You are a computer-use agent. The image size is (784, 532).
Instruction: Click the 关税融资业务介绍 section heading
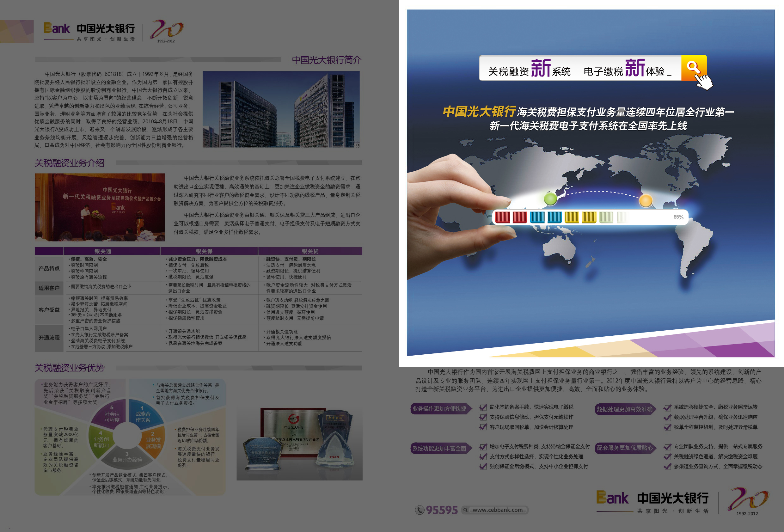click(x=70, y=163)
